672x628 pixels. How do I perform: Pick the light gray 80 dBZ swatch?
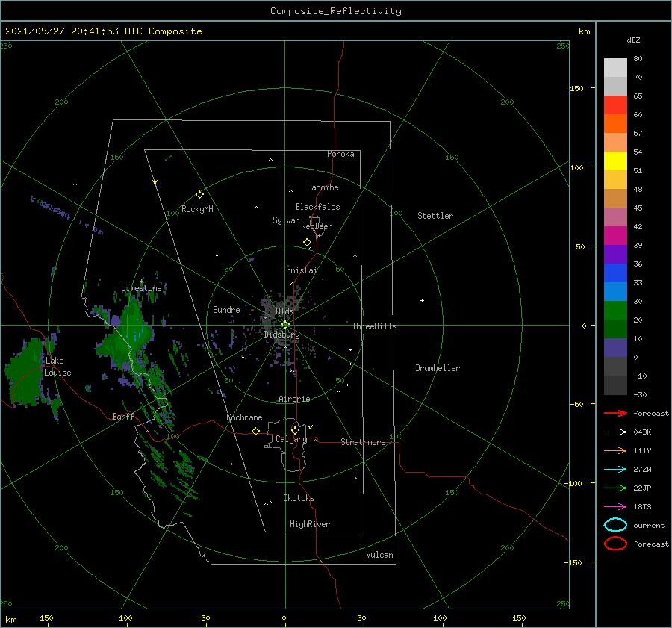click(x=615, y=67)
